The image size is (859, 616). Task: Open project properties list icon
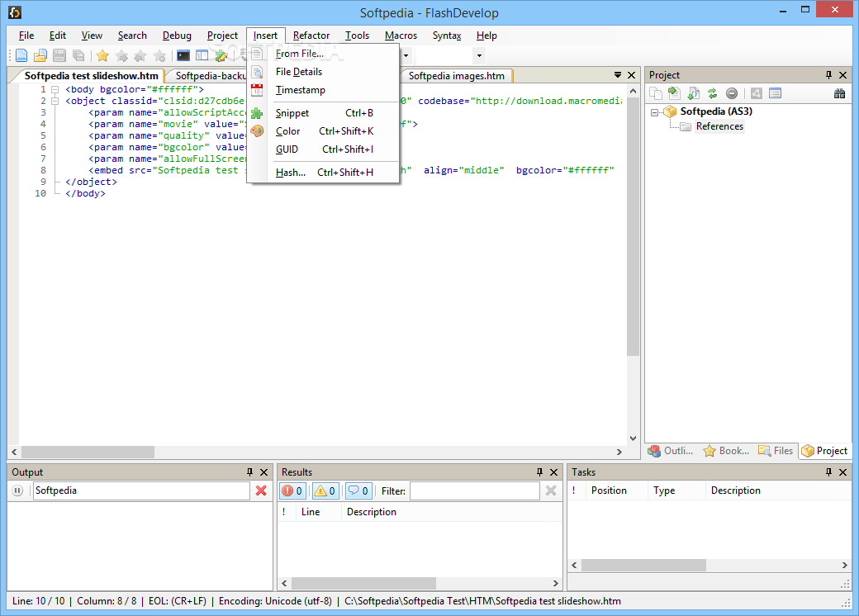click(776, 93)
